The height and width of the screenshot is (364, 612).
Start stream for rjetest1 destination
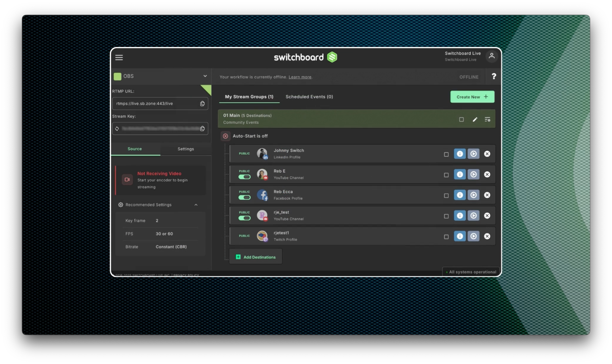point(473,236)
